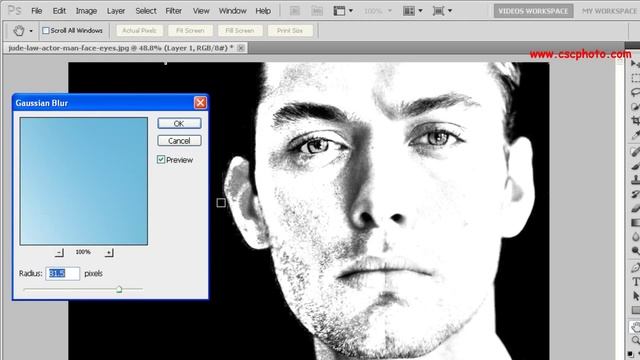Select the Quick Selection tool
The image size is (640, 360).
pyautogui.click(x=635, y=107)
